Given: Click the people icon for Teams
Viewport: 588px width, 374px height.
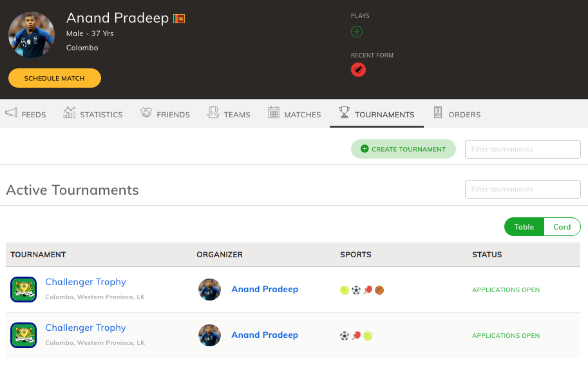Looking at the screenshot, I should pos(213,112).
